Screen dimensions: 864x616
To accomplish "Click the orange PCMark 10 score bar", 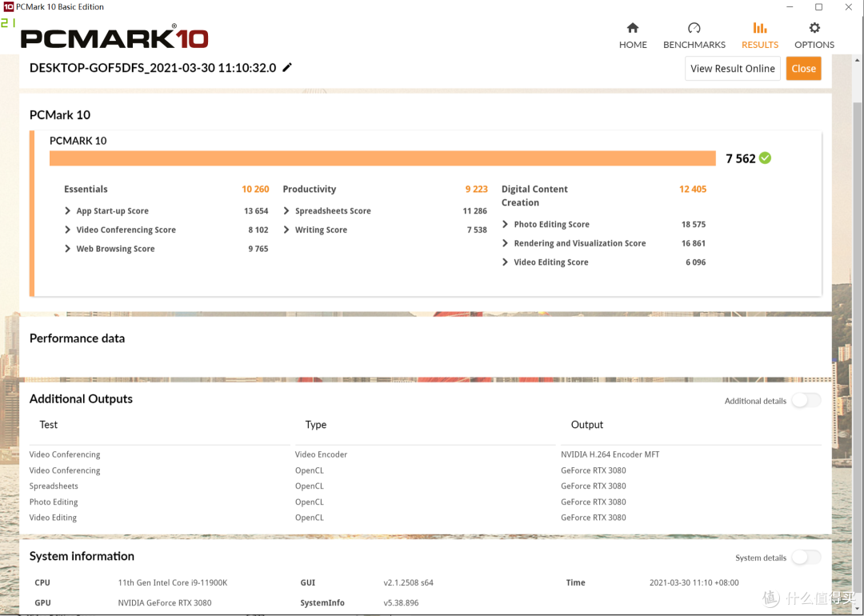I will [x=382, y=158].
